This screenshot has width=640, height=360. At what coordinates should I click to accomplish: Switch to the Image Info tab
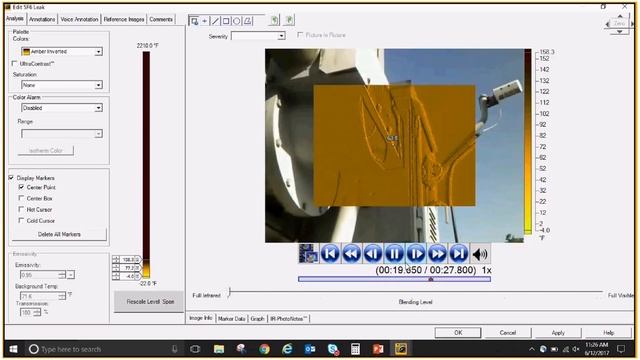click(x=201, y=318)
